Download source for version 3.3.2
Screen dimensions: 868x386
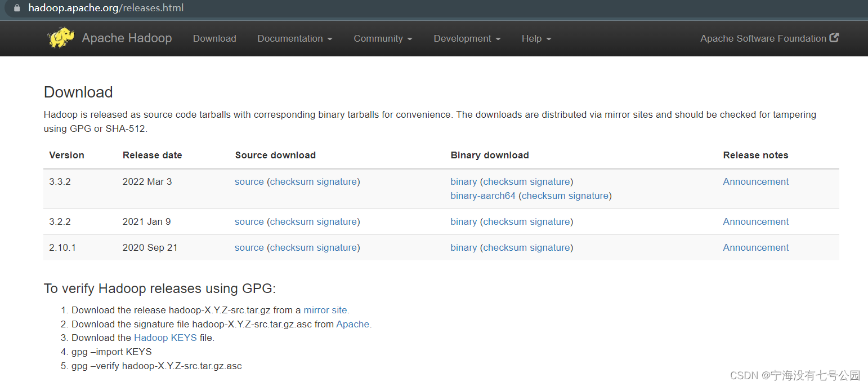[x=249, y=181]
